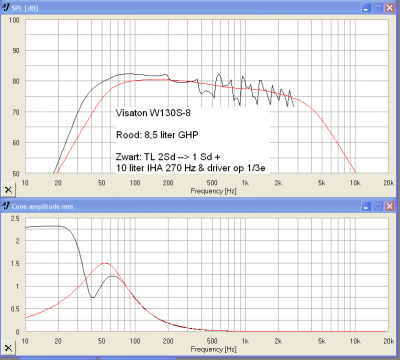Click the 'Rood: 8,5 liter GHP' legend text
Screen dimensions: 400x360
tap(157, 135)
